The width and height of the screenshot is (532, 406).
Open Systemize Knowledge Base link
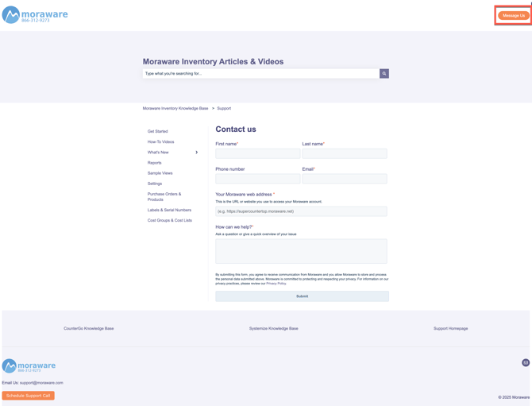point(273,328)
